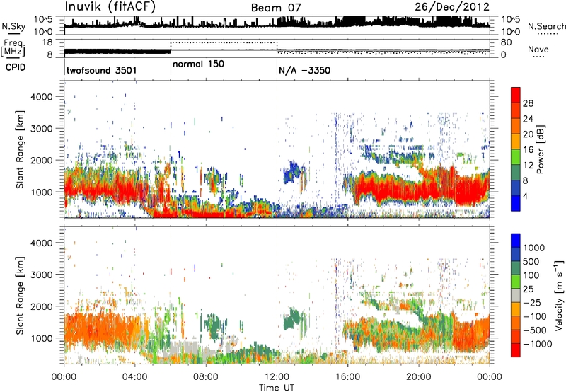Viewport: 566px width, 392px height.
Task: Click the 'Inuvik (fitACF)' title text
Action: click(110, 7)
